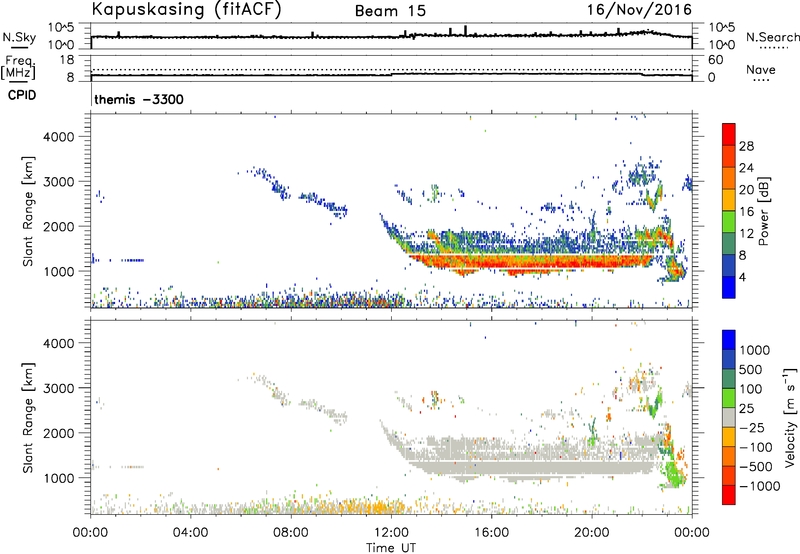Click the 'Power [dB]' colorbar title
The height and width of the screenshot is (554, 800).
click(763, 211)
